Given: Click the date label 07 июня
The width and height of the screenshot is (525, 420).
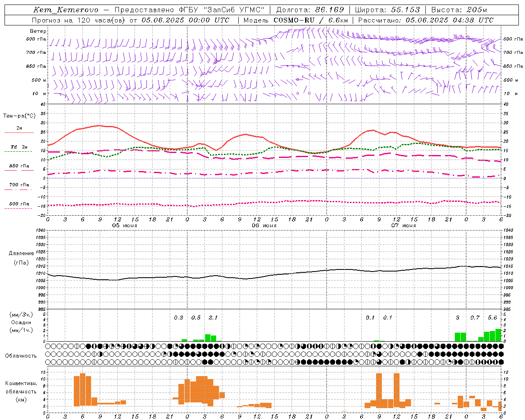Looking at the screenshot, I should click(404, 226).
